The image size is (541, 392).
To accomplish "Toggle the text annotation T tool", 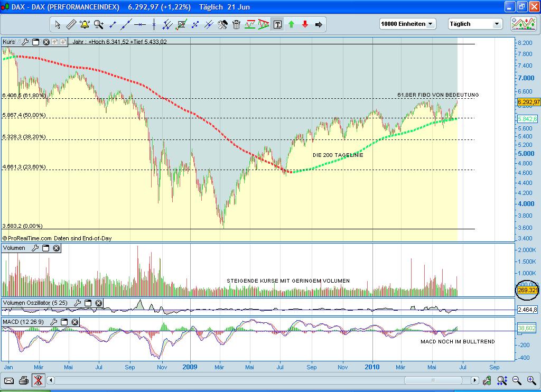I will 277,24.
